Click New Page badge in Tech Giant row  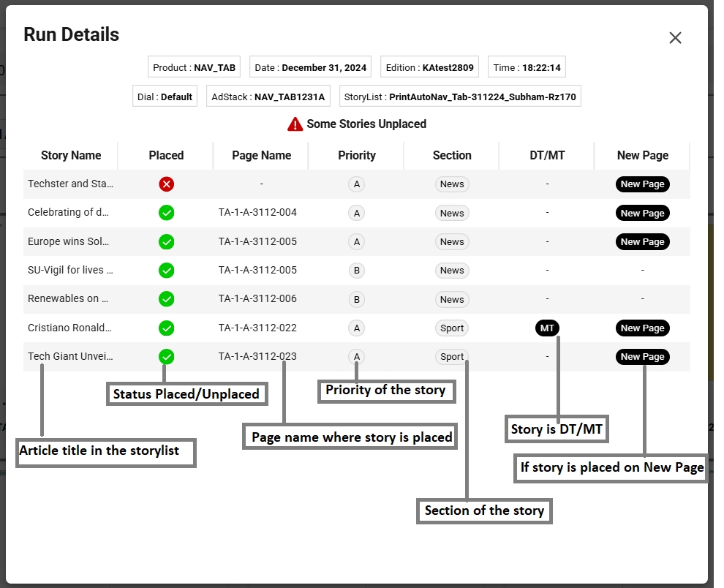(642, 357)
